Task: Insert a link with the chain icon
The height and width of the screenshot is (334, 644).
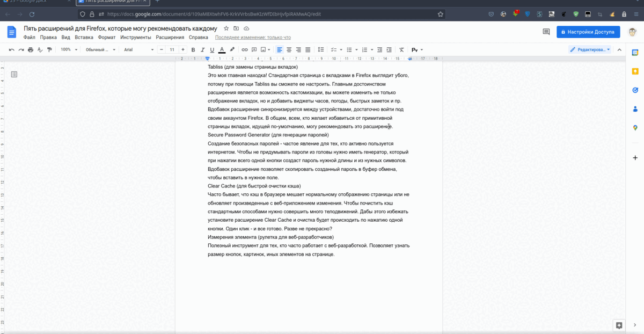Action: pos(245,49)
